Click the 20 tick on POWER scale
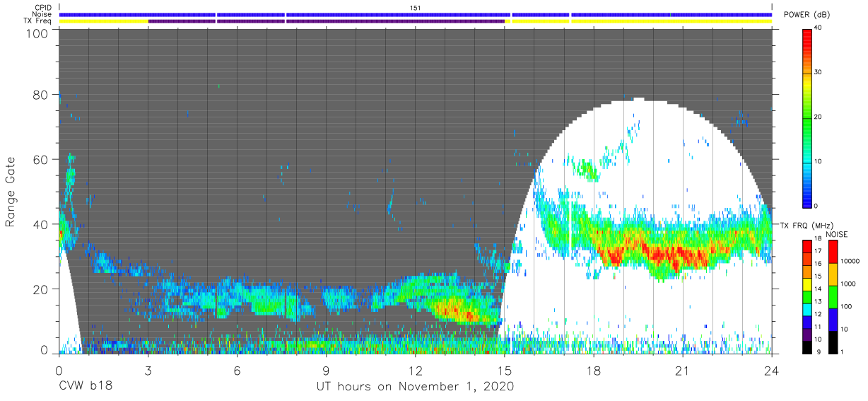Image resolution: width=868 pixels, height=401 pixels. tap(819, 117)
